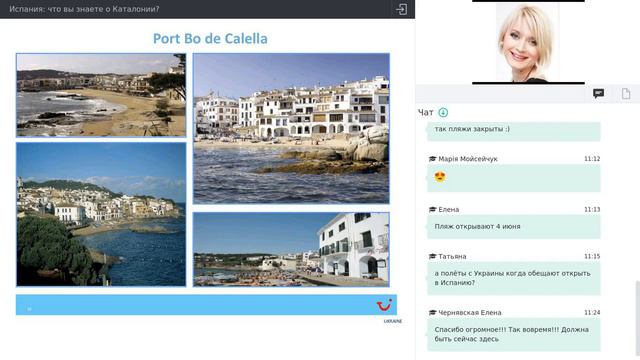Open the chat panel speech-bubble icon
This screenshot has width=640, height=360.
point(598,93)
